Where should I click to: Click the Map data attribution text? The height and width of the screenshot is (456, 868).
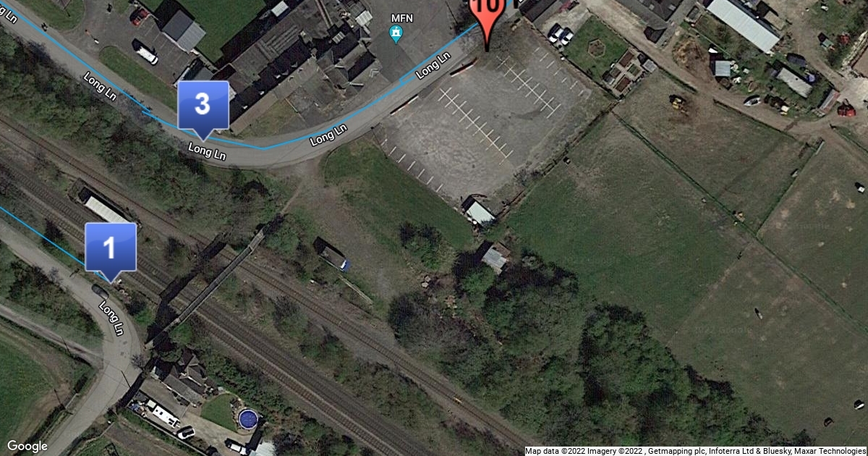click(x=696, y=450)
